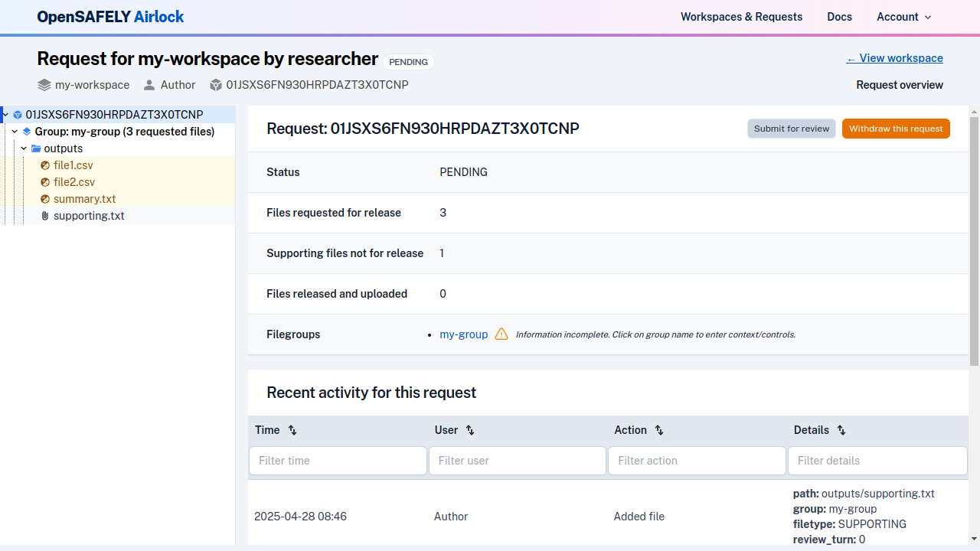Select the request cube icon next to the request ID
This screenshot has height=551, width=980.
point(18,115)
